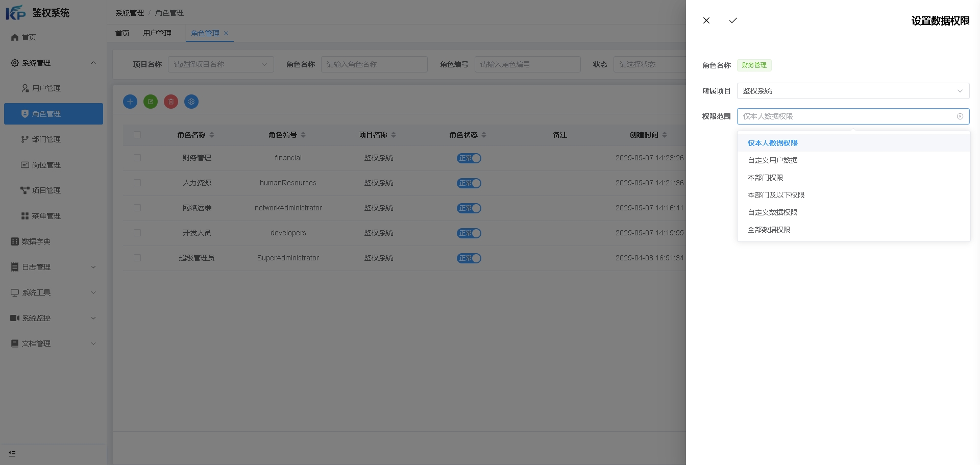Select 全部数据权限 from the dropdown list
980x465 pixels.
click(769, 230)
